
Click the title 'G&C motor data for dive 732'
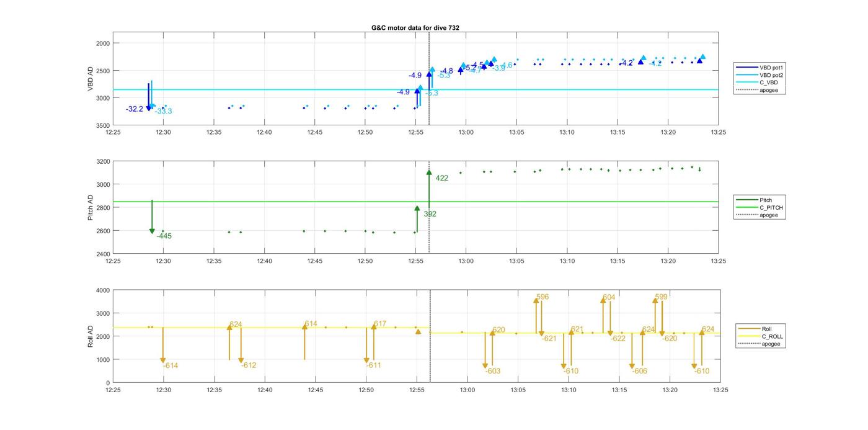tap(415, 28)
